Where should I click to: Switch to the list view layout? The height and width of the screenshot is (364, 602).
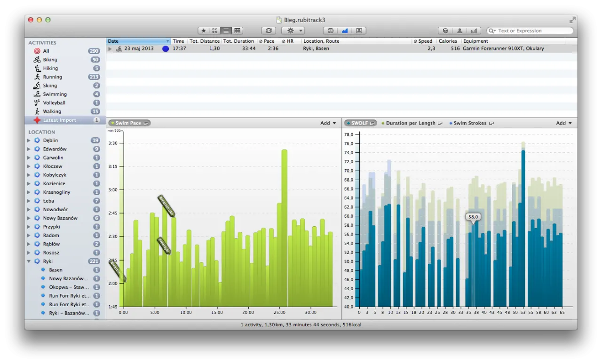226,31
